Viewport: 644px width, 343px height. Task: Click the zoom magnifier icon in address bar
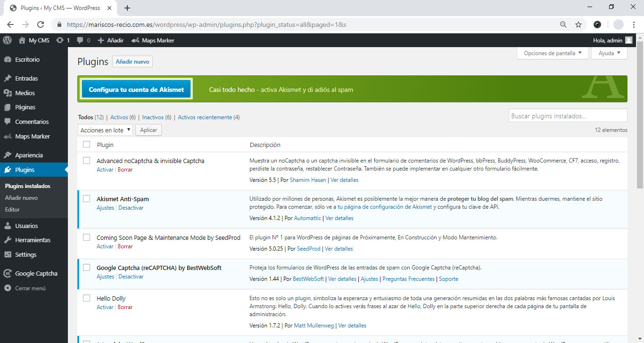point(563,24)
